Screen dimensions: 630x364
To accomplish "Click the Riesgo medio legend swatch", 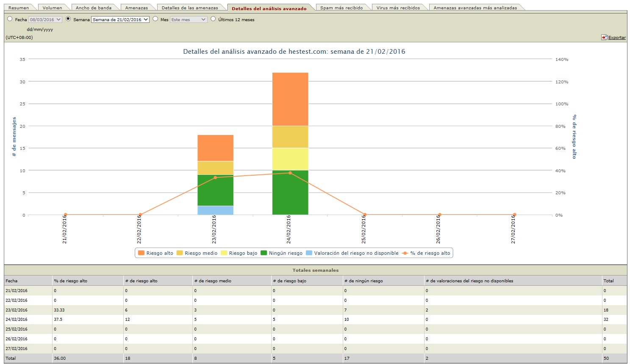I will click(x=180, y=253).
